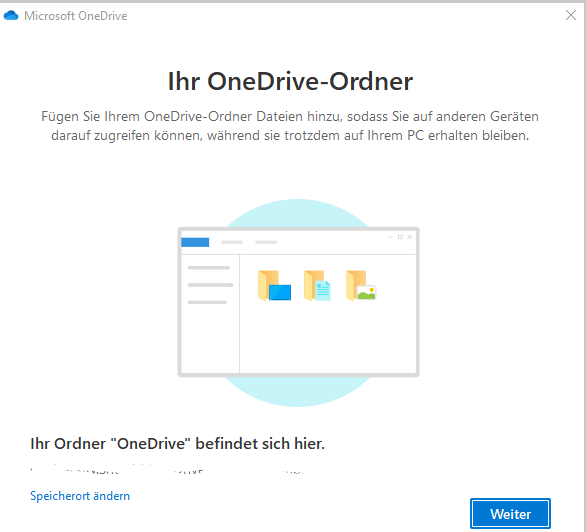The image size is (586, 532).
Task: Click the heading "Ihr OneDrive-Ordner"
Action: click(x=290, y=81)
